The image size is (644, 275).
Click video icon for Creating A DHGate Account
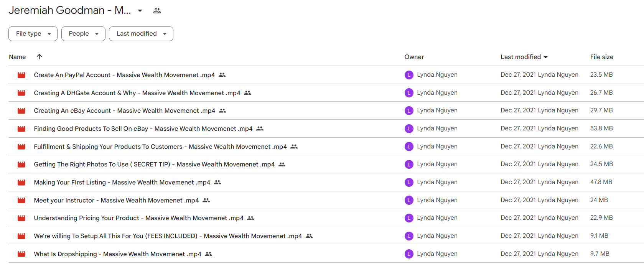tap(21, 93)
